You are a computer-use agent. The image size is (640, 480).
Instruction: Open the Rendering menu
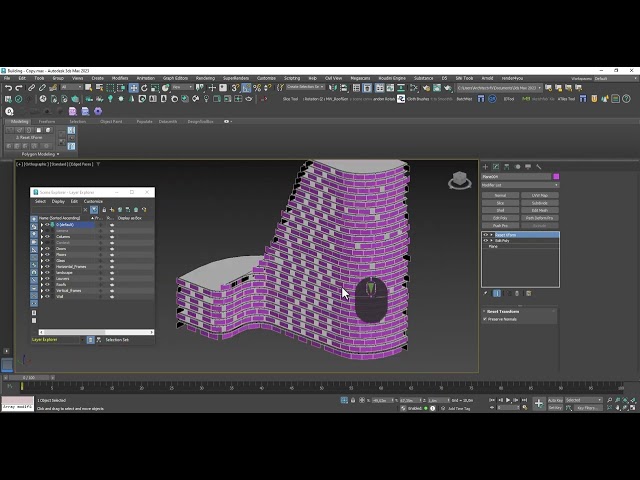[205, 78]
